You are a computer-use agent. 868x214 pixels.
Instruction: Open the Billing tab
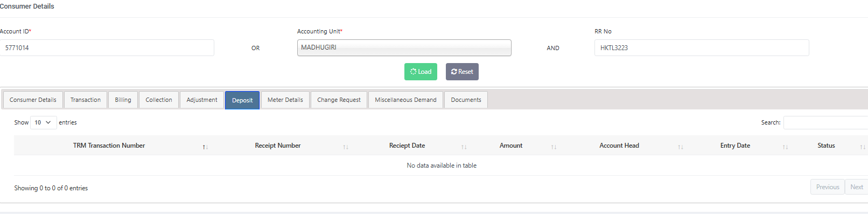pos(123,100)
